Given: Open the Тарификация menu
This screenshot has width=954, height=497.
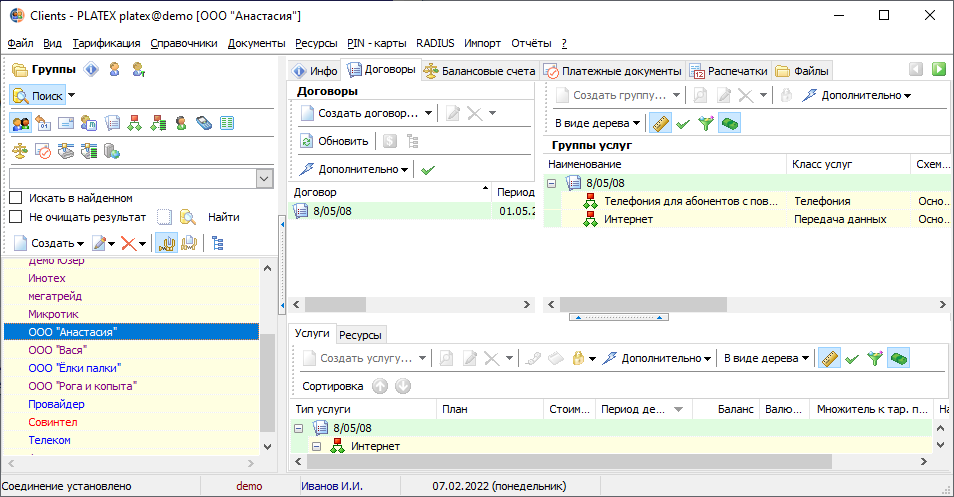Looking at the screenshot, I should (x=106, y=43).
